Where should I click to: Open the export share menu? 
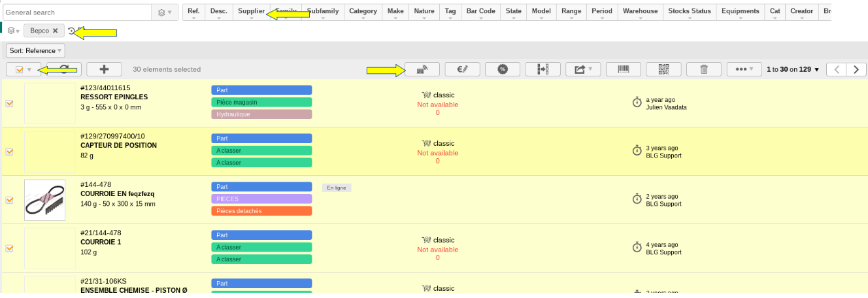(x=583, y=69)
